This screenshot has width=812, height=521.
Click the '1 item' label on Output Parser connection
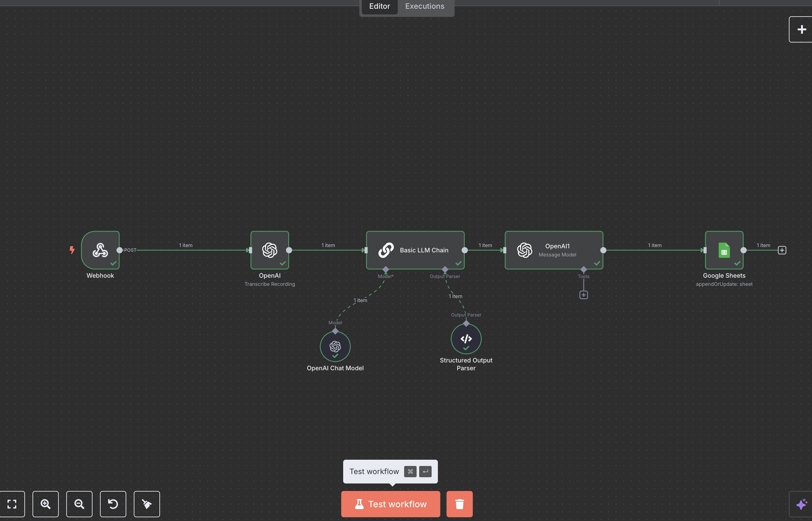click(455, 296)
